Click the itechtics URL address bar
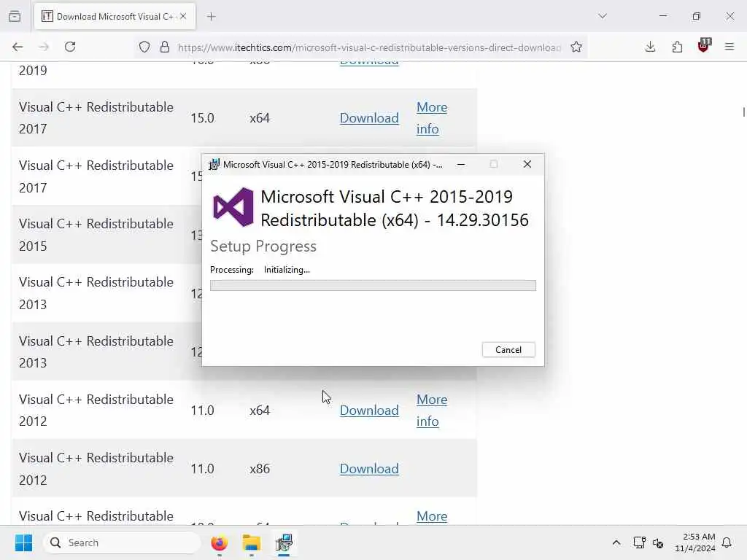The width and height of the screenshot is (747, 560). coord(369,47)
